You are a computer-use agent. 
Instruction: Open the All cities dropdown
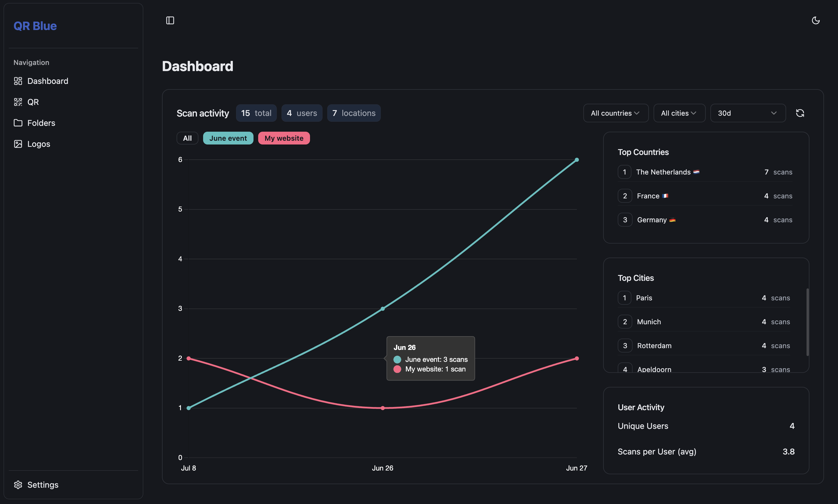click(x=679, y=113)
